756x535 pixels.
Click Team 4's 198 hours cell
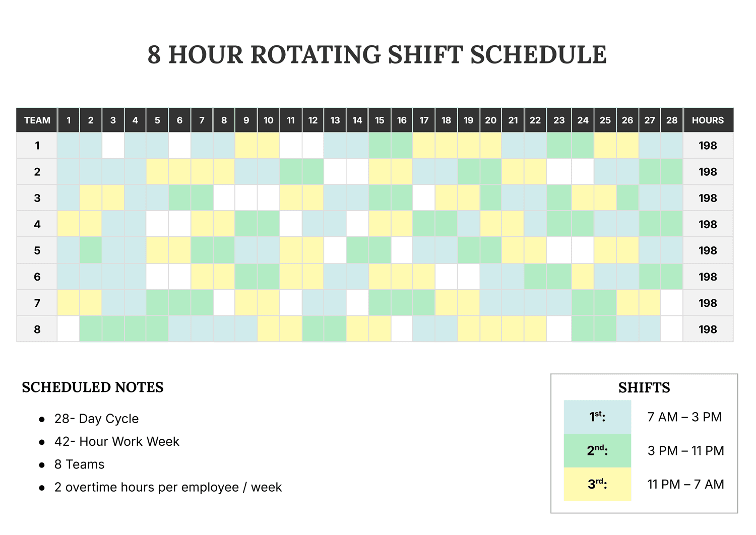(x=708, y=224)
